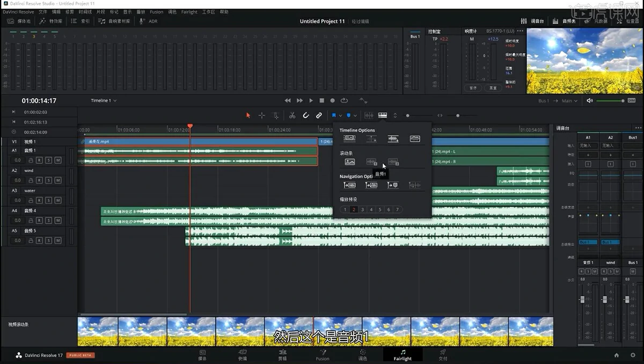Viewport: 644px width, 364px height.
Task: Rewind the playhead
Action: [x=288, y=100]
